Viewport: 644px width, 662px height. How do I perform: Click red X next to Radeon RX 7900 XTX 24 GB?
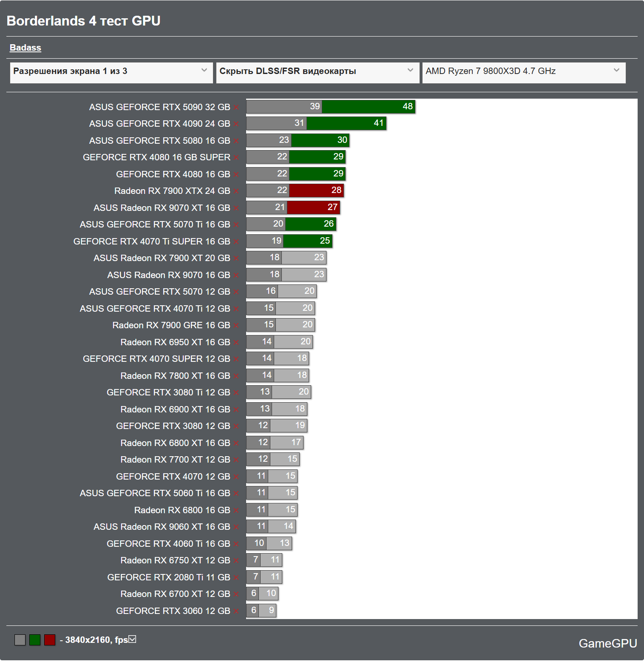tap(236, 191)
